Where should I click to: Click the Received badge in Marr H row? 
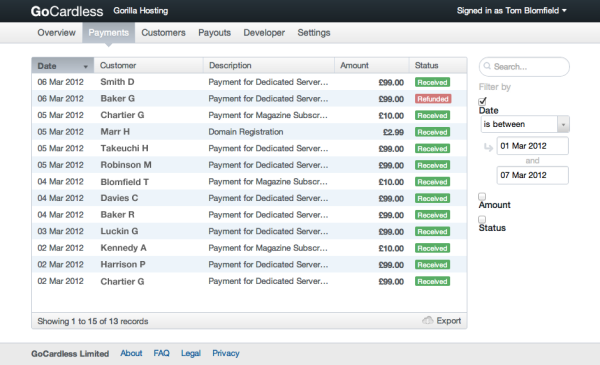pos(432,132)
